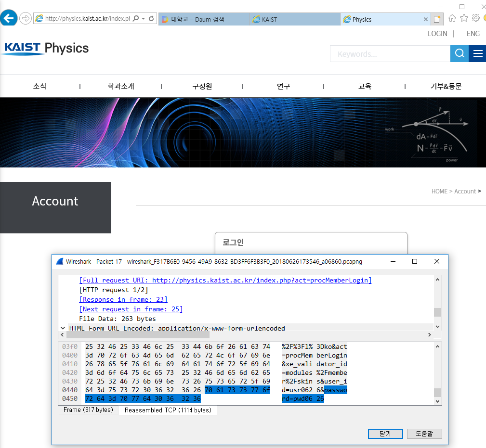Select the File Data: 263 bytes row
The width and height of the screenshot is (486, 448).
(117, 319)
